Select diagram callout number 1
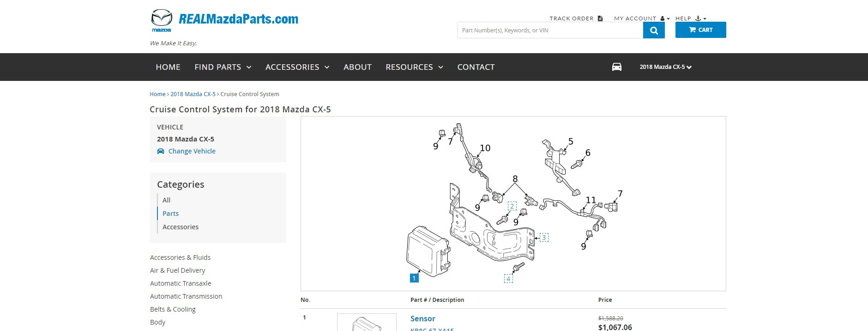This screenshot has height=331, width=868. click(x=414, y=278)
